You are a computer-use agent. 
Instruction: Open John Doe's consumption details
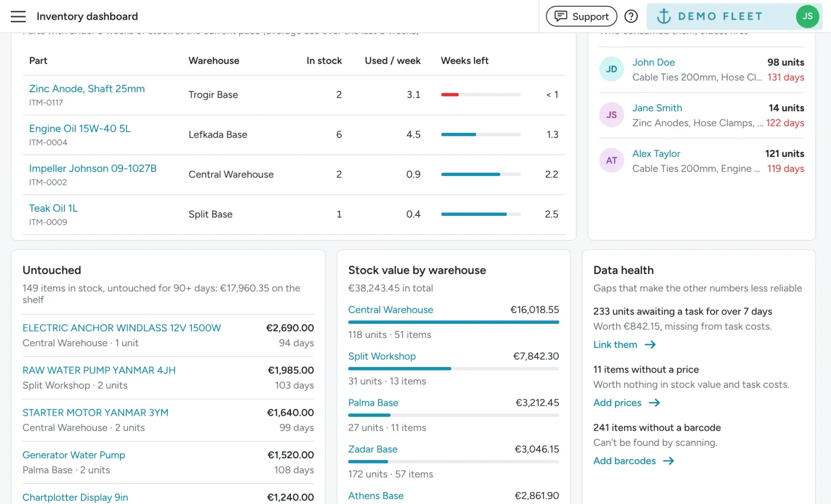[x=653, y=62]
